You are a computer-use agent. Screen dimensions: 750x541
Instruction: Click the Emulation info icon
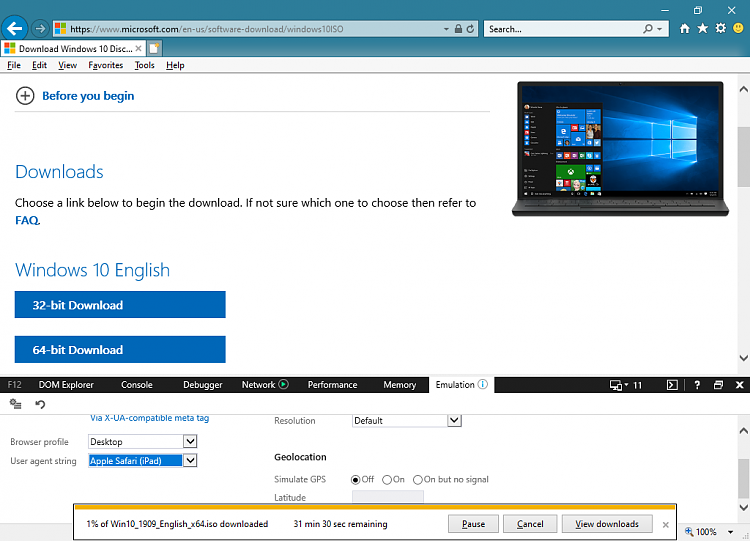tap(483, 384)
